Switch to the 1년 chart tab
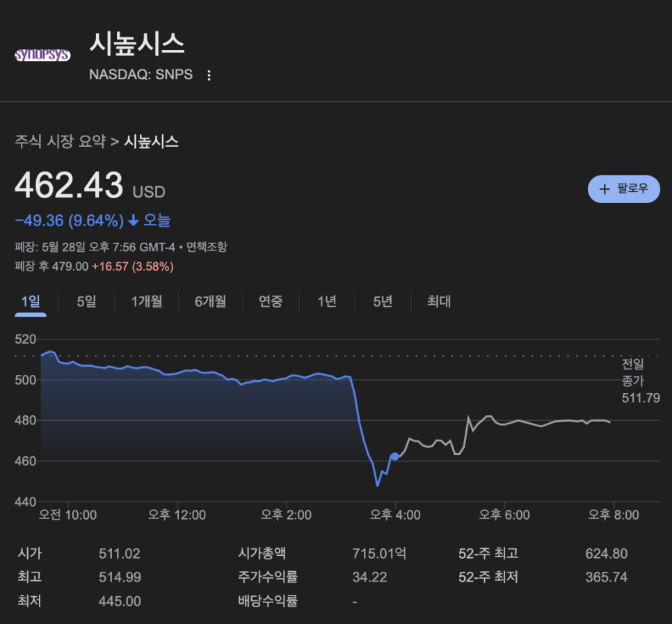The width and height of the screenshot is (672, 624). (x=327, y=301)
